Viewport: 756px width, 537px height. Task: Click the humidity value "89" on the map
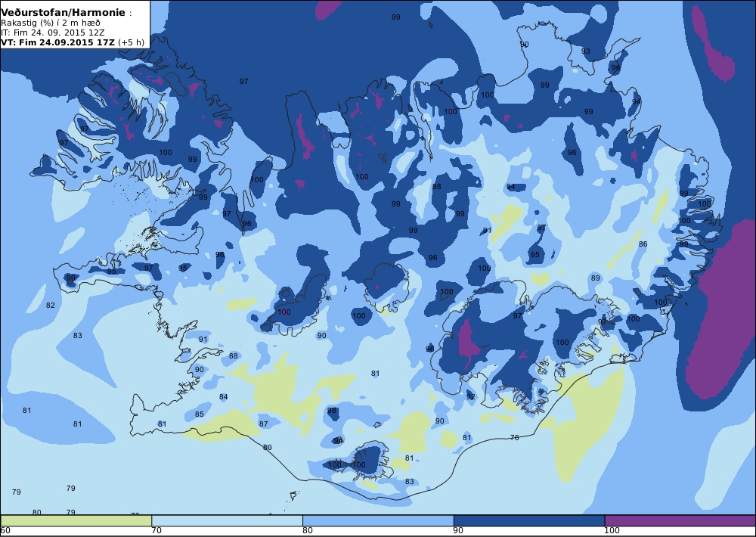click(596, 278)
